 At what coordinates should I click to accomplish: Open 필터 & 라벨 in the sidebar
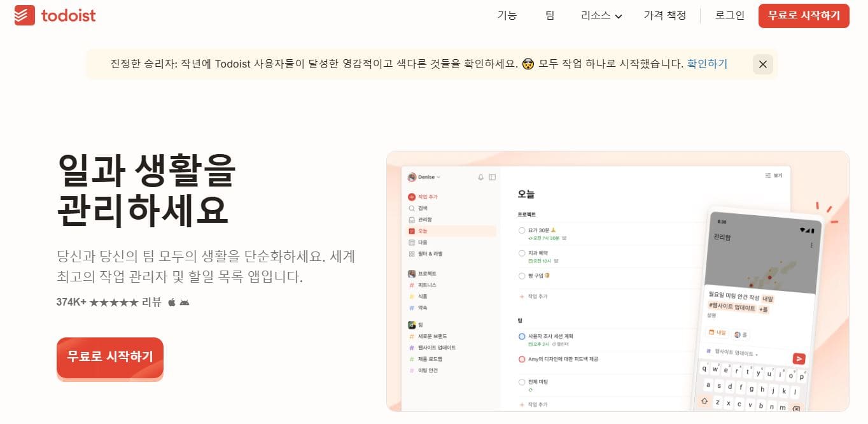[x=425, y=253]
